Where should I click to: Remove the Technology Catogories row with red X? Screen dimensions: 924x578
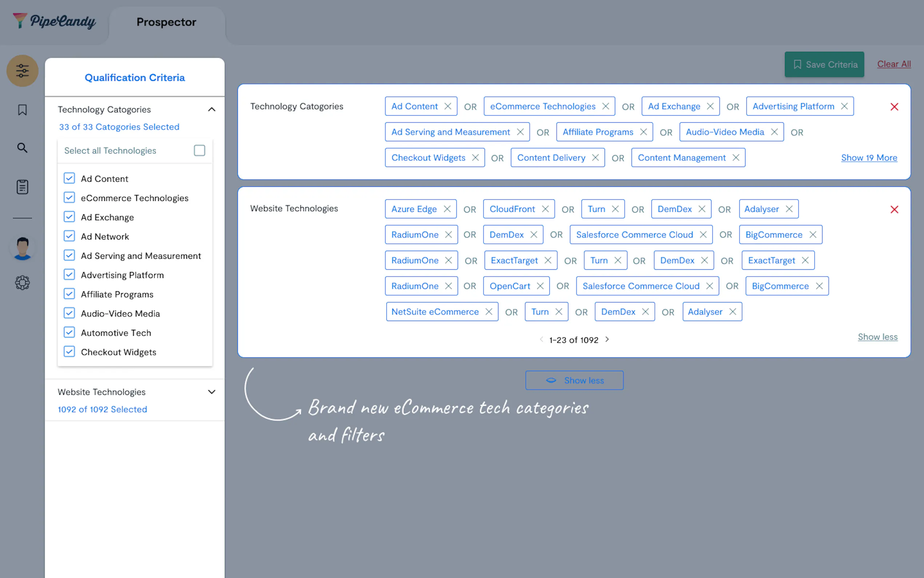894,107
